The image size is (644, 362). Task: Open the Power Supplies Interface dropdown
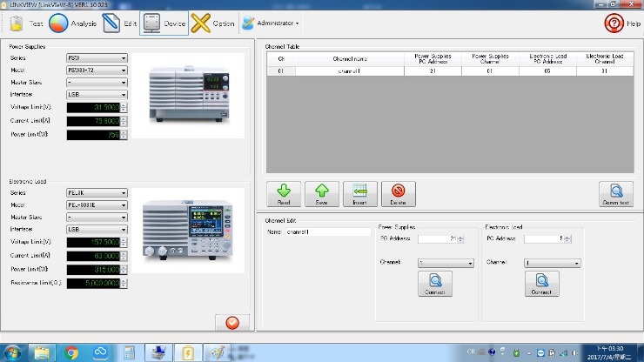tap(97, 94)
